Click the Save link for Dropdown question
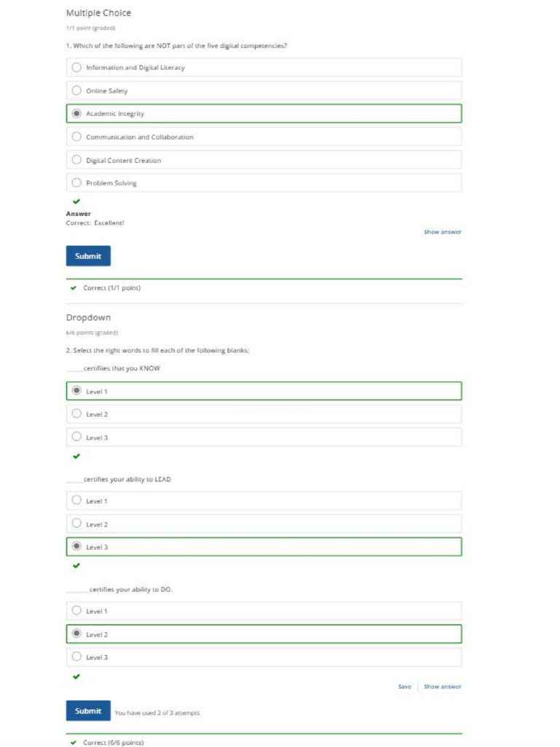The height and width of the screenshot is (747, 560). (x=404, y=686)
